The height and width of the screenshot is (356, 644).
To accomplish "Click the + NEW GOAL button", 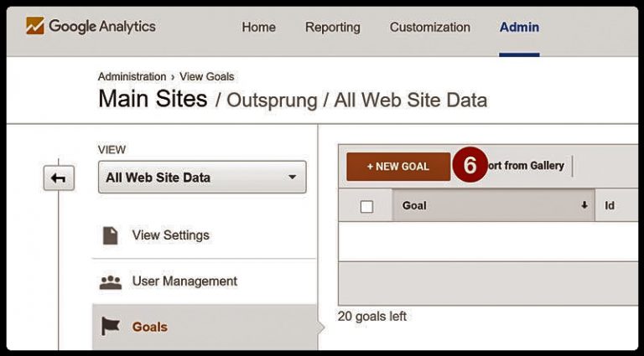I will point(398,167).
